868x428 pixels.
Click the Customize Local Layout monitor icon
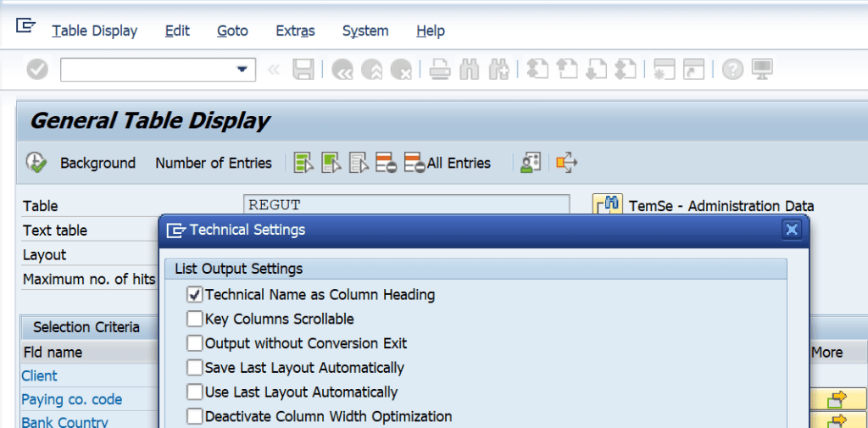[762, 69]
